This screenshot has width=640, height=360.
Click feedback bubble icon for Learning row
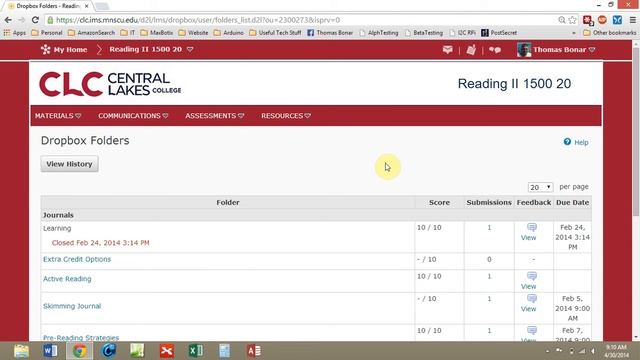point(531,227)
